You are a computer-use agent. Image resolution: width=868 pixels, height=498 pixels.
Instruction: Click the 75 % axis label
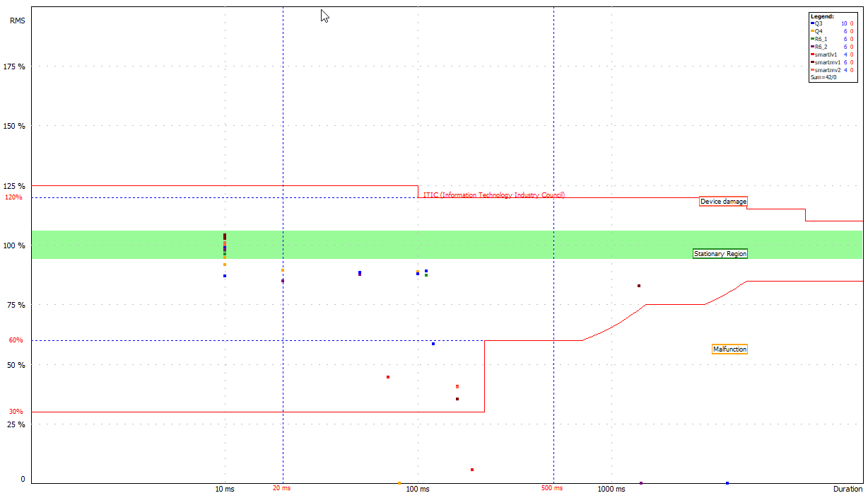coord(17,305)
